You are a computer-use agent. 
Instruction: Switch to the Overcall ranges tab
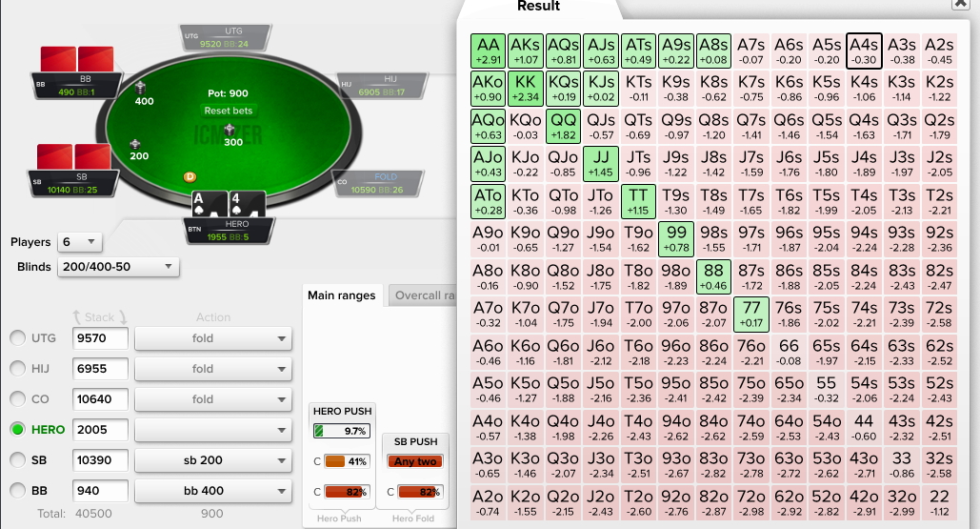coord(423,295)
